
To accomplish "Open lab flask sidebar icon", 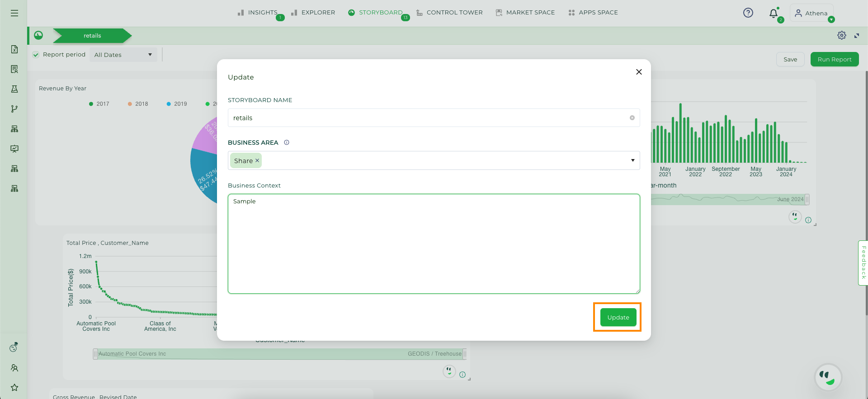I will 14,89.
